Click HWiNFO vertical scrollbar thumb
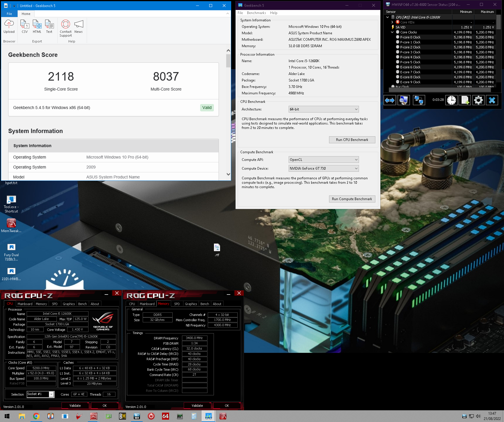 click(498, 22)
